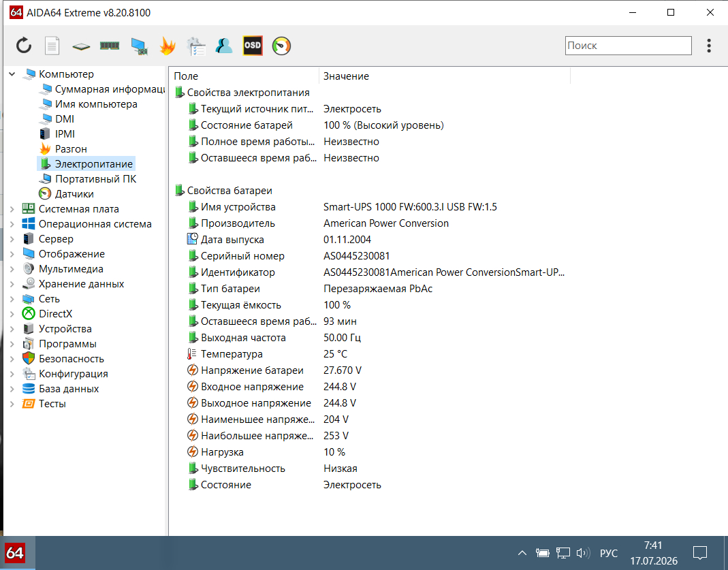This screenshot has width=728, height=570.
Task: Open the Report toolbar icon
Action: (52, 46)
